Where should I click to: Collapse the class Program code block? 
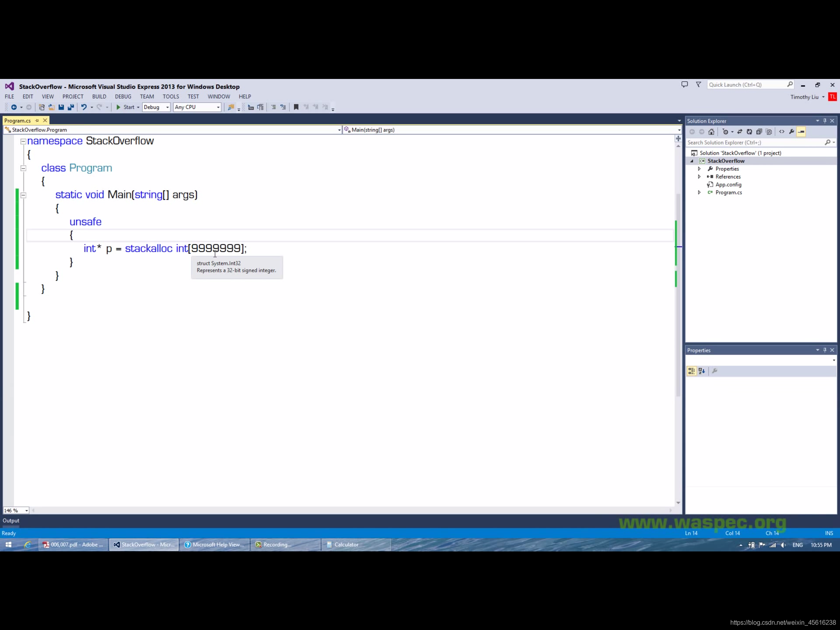(23, 168)
